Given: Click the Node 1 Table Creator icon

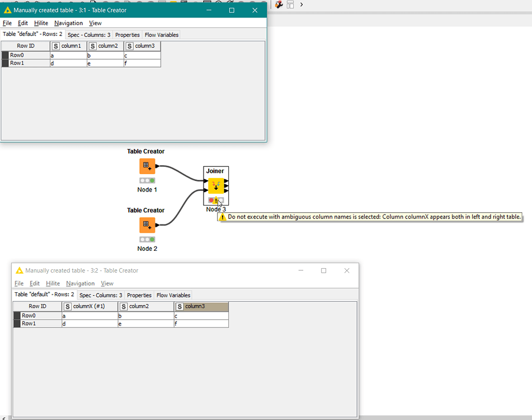Looking at the screenshot, I should (147, 166).
